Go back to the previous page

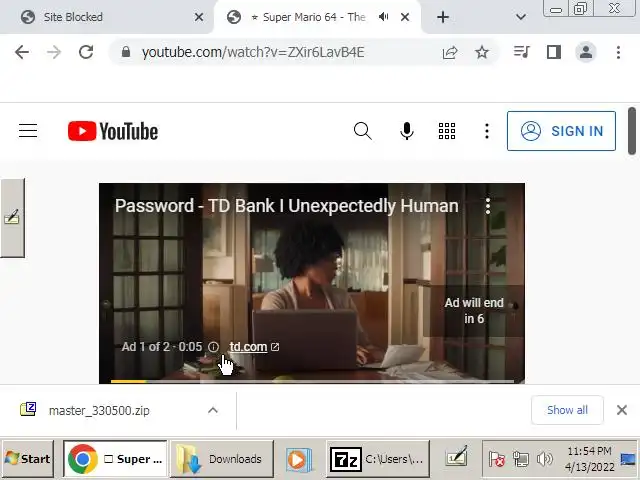coord(22,52)
